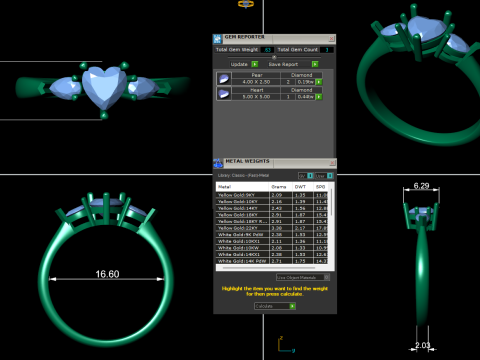Click the 2.03 band thickness dimension
Screen dimensions: 480x360
pyautogui.click(x=423, y=345)
